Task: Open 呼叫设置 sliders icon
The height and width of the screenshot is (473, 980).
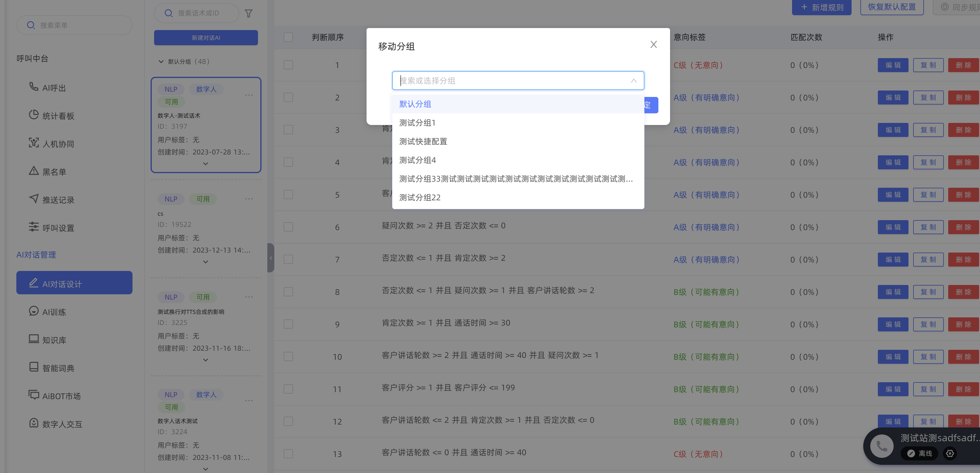Action: pos(34,227)
